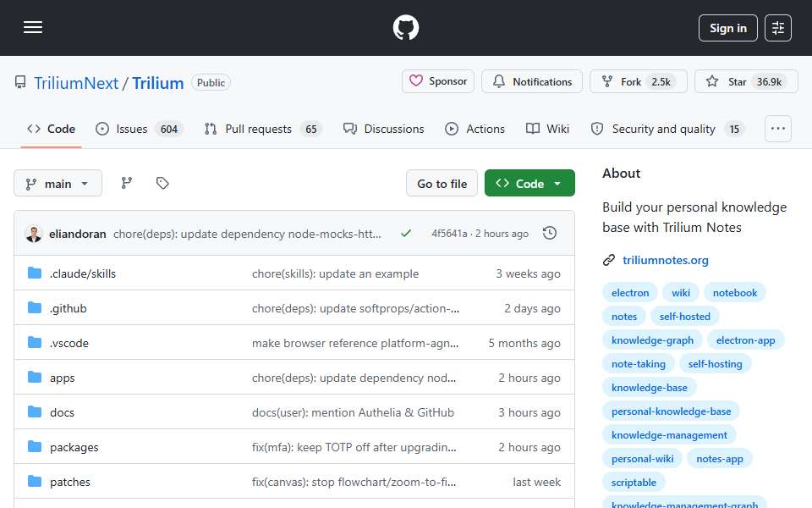Open the Trilium repository name link

click(158, 83)
